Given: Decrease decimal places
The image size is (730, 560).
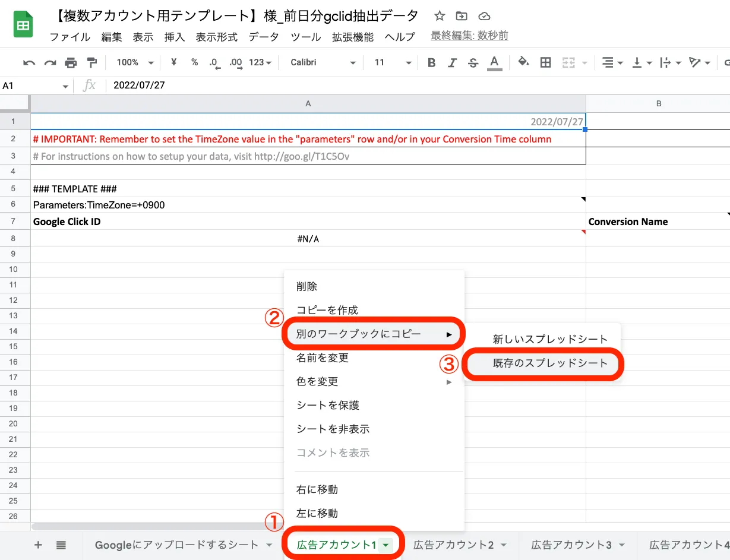Looking at the screenshot, I should (214, 62).
